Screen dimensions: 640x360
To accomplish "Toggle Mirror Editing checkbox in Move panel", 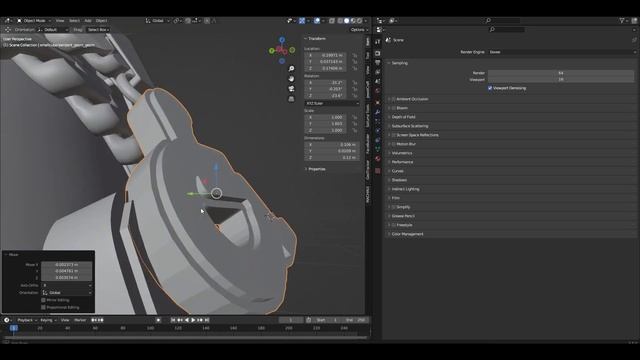I will coord(43,300).
